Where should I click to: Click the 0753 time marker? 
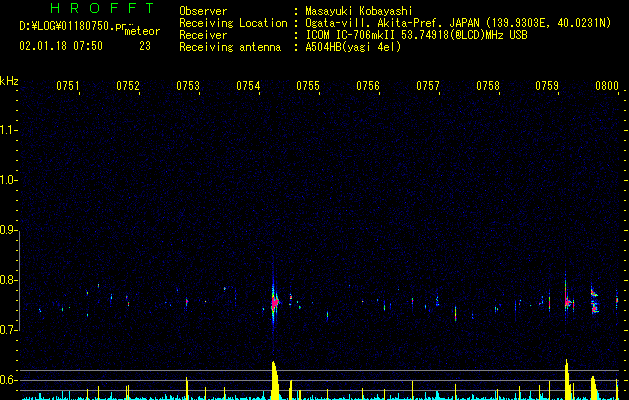tap(188, 86)
